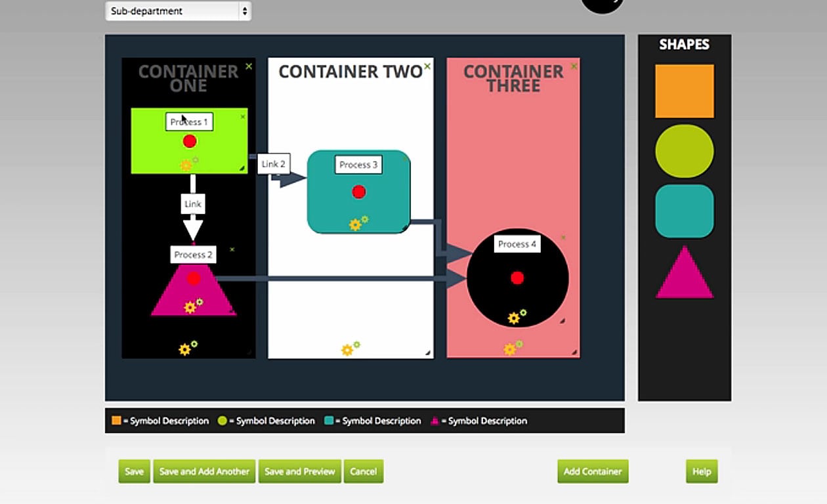Screen dimensions: 827x504
Task: Remove Process 2 shape using its X
Action: (232, 249)
